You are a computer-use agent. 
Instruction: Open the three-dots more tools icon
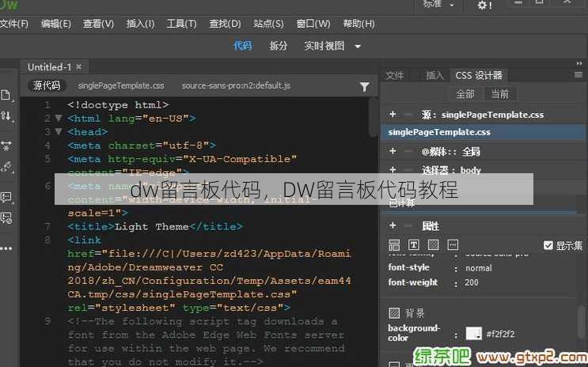(x=6, y=248)
